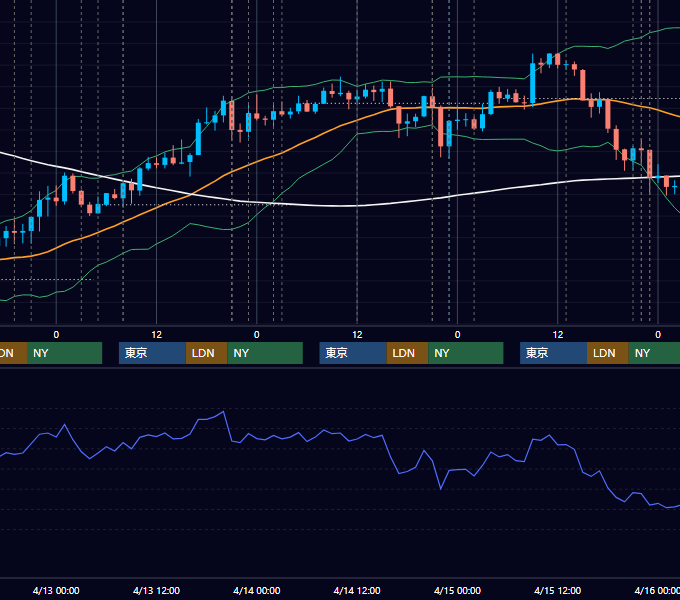Select the 4/14 00:00 axis label
This screenshot has width=680, height=600.
257,590
